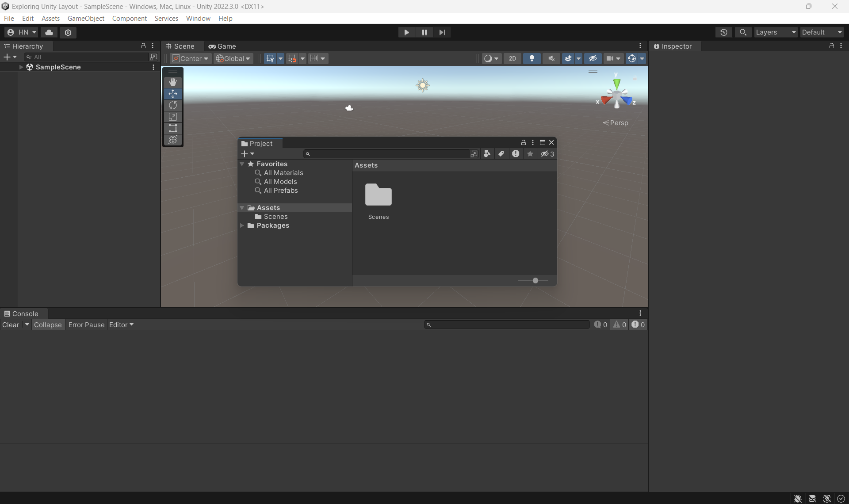Image resolution: width=849 pixels, height=504 pixels.
Task: Select the Hand view tool
Action: point(173,82)
